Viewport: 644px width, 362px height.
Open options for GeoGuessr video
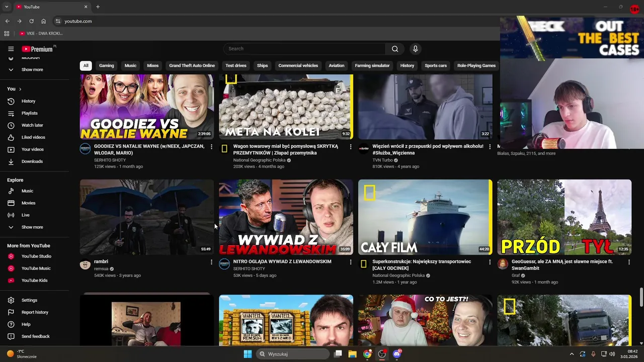pos(629,262)
